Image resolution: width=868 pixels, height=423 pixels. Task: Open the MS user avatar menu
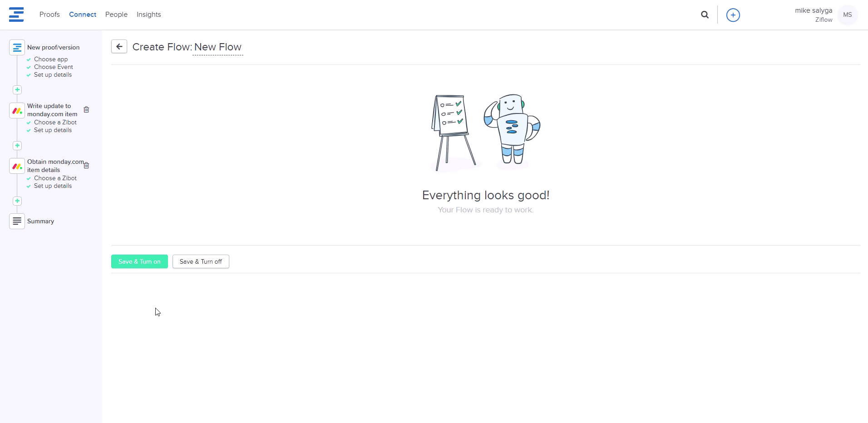click(x=847, y=15)
